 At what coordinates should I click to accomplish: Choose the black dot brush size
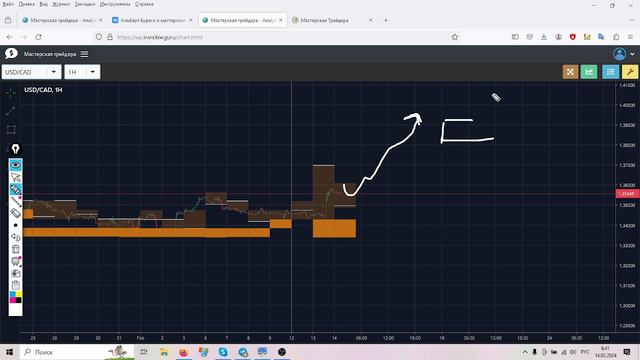16,225
